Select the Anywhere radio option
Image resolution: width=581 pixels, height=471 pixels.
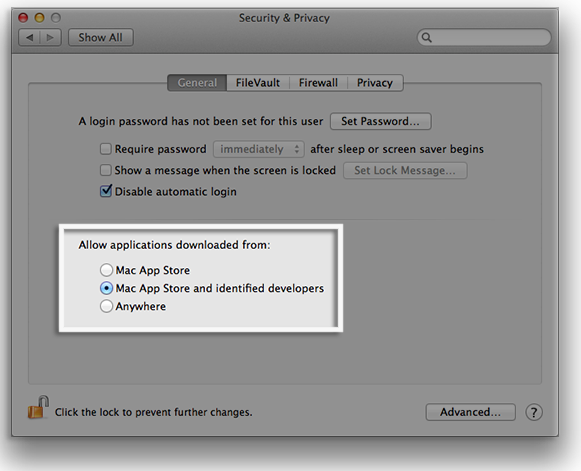tap(106, 306)
